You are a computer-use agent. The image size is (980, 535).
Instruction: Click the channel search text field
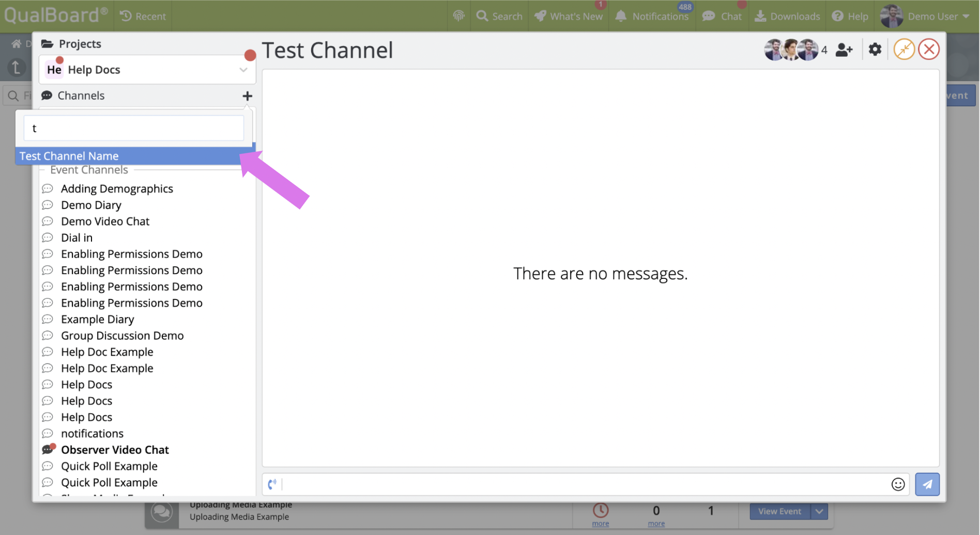(134, 128)
